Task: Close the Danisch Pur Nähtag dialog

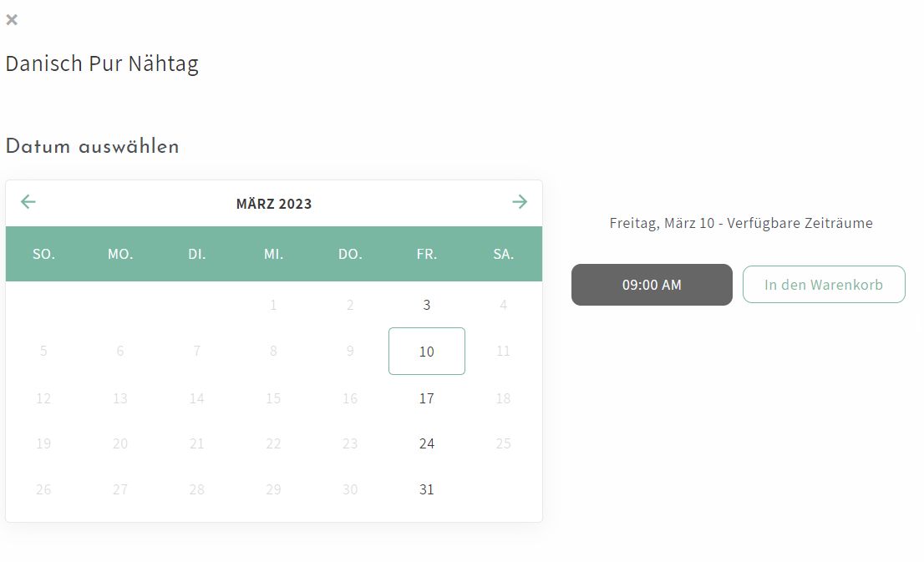Action: point(12,20)
